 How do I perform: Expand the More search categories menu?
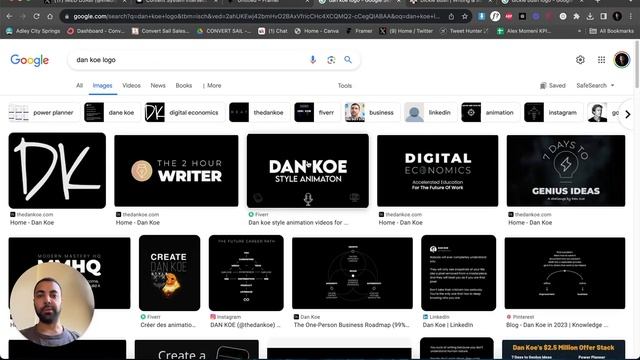(x=212, y=85)
